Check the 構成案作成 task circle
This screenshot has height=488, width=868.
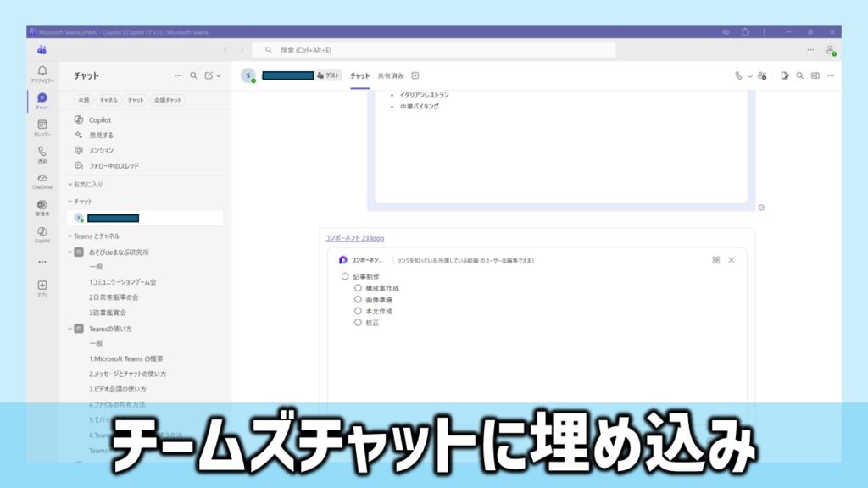359,288
